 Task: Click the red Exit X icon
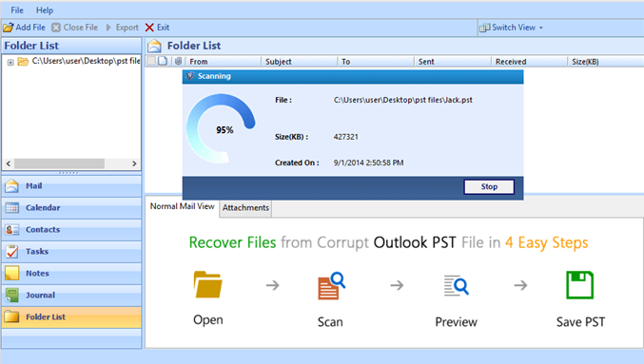click(149, 28)
